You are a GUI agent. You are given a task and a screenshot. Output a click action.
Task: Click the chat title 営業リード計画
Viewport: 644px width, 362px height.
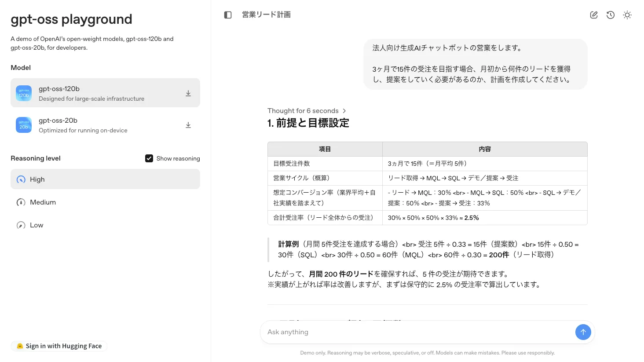[x=266, y=15]
